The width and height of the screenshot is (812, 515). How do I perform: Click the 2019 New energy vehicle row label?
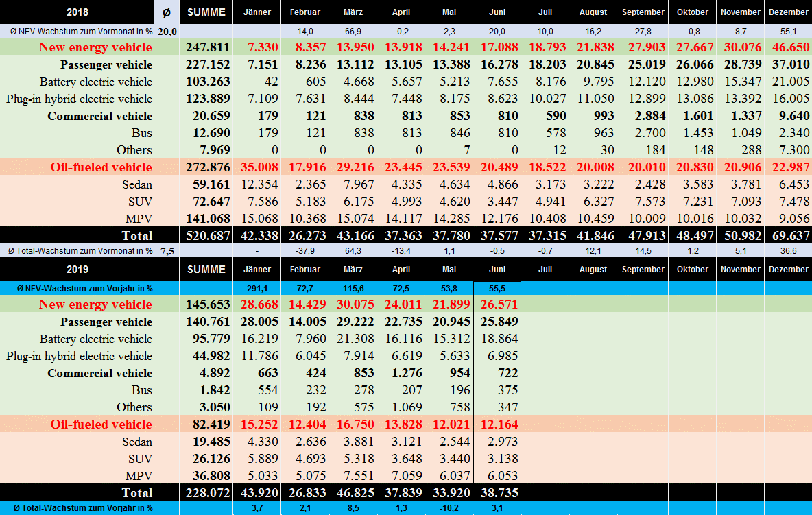[95, 304]
